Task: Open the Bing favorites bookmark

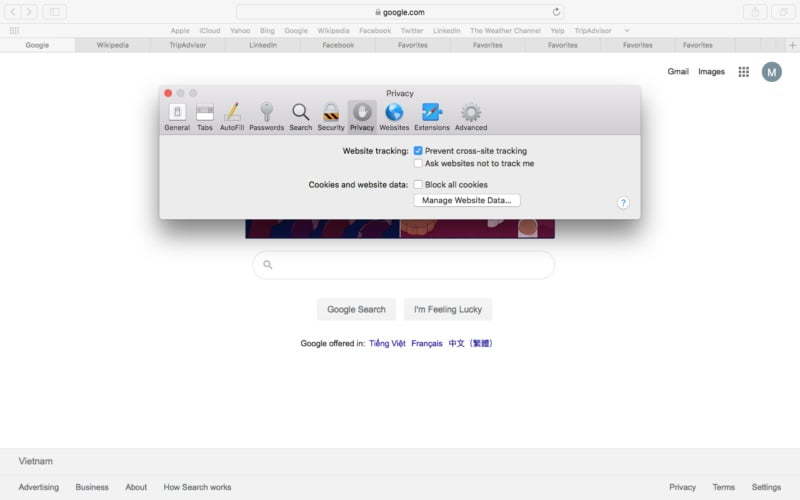Action: pyautogui.click(x=267, y=31)
